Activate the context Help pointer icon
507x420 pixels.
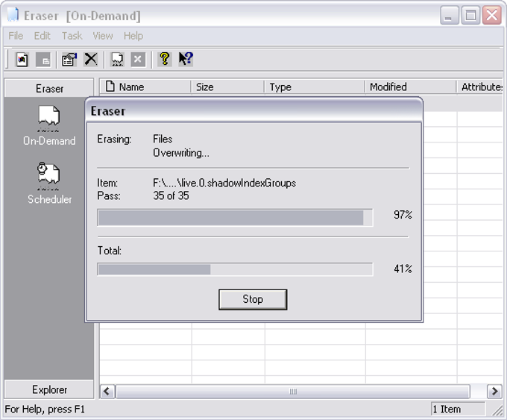click(186, 60)
